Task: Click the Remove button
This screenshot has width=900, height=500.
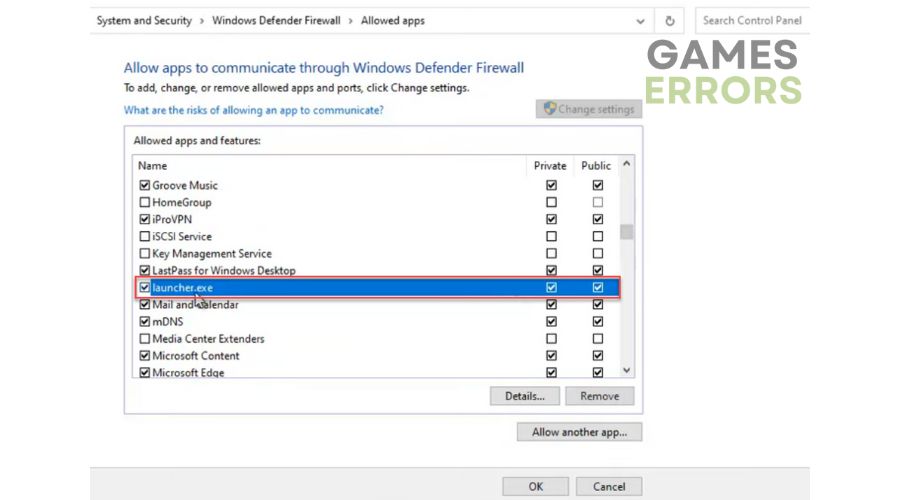Action: (x=599, y=396)
